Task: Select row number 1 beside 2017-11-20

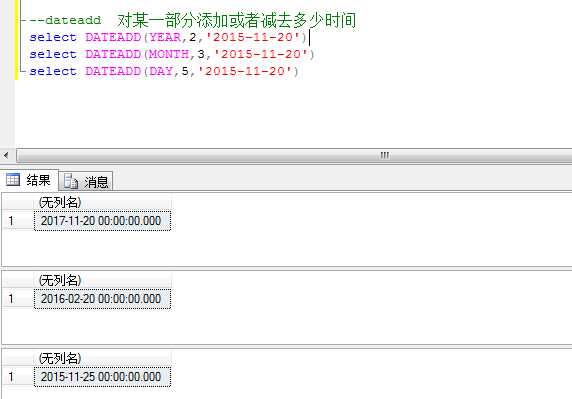Action: (17, 221)
